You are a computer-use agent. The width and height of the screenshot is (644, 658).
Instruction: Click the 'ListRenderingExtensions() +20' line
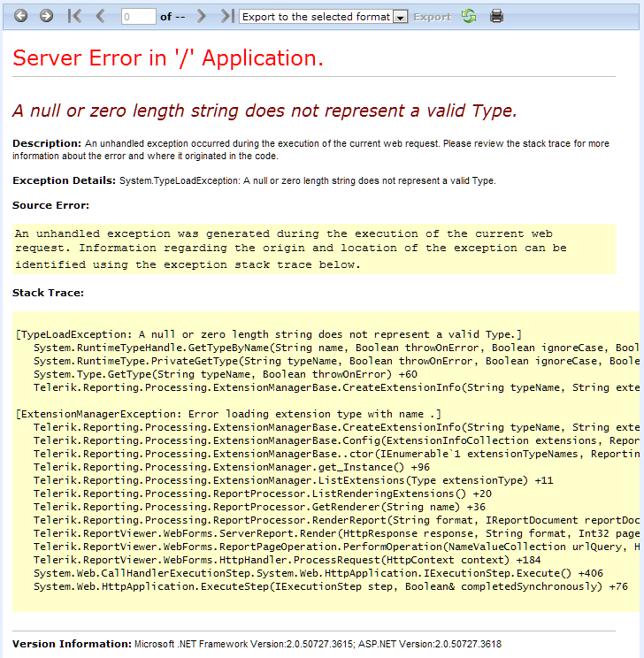coord(263,493)
